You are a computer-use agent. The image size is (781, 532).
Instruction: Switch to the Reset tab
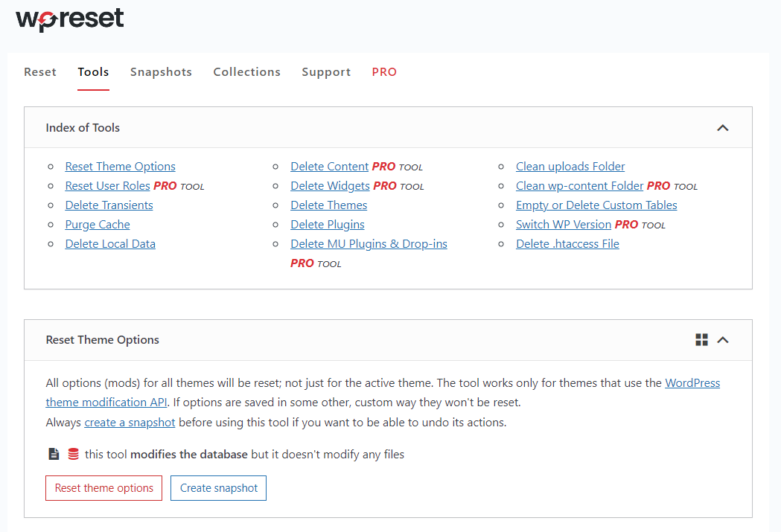point(39,71)
